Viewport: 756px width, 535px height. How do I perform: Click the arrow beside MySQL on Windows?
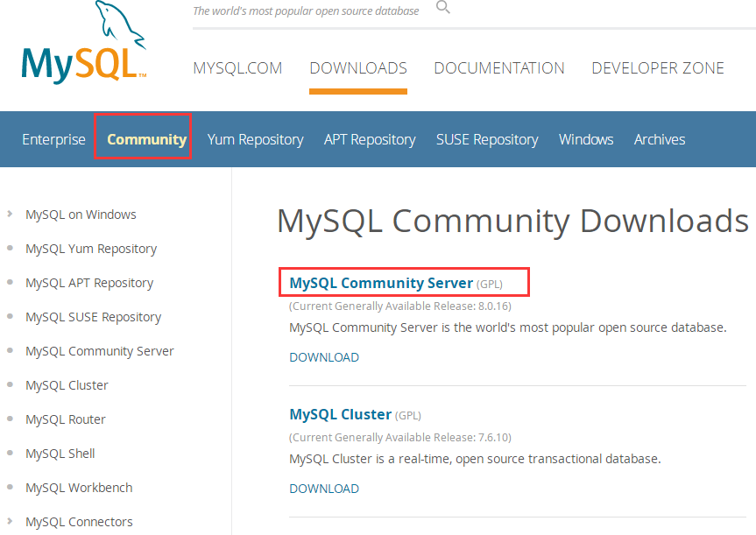11,214
